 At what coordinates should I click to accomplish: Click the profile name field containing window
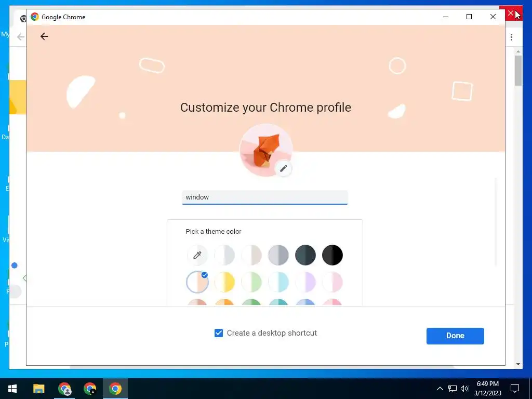264,197
